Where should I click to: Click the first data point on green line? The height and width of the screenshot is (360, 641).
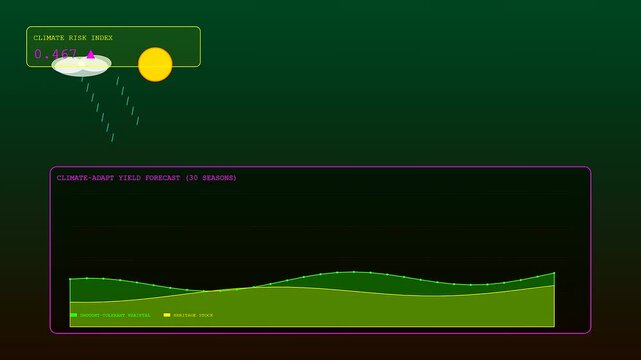[70, 279]
